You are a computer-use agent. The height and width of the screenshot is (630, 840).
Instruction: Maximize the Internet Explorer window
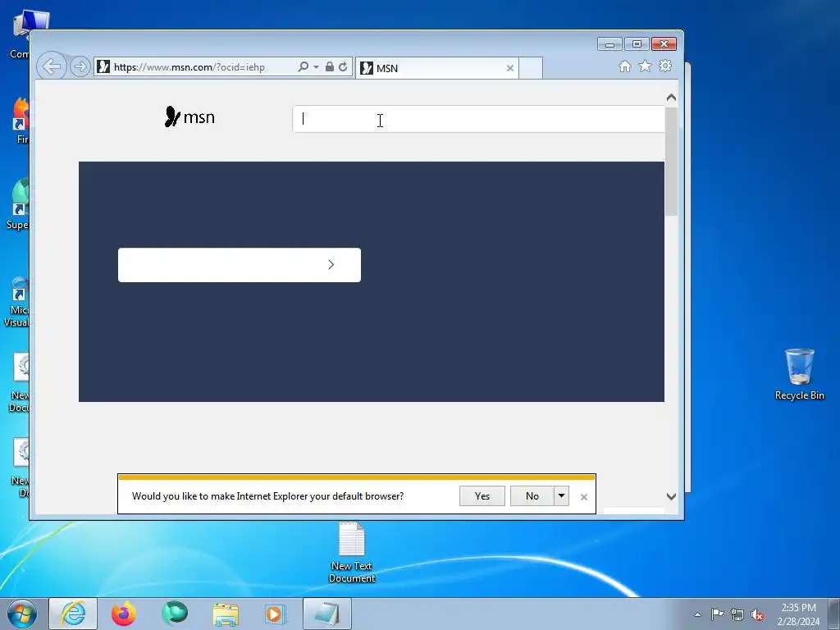pos(637,44)
